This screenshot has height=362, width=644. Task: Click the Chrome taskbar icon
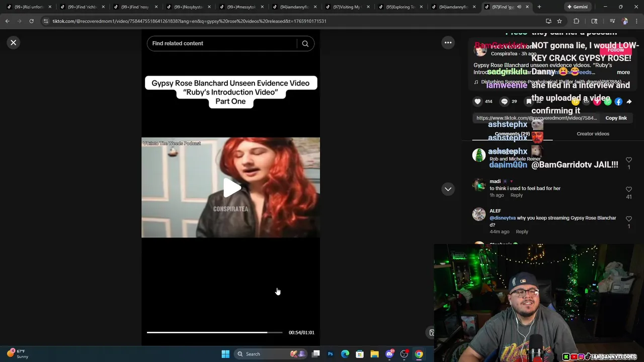click(419, 354)
